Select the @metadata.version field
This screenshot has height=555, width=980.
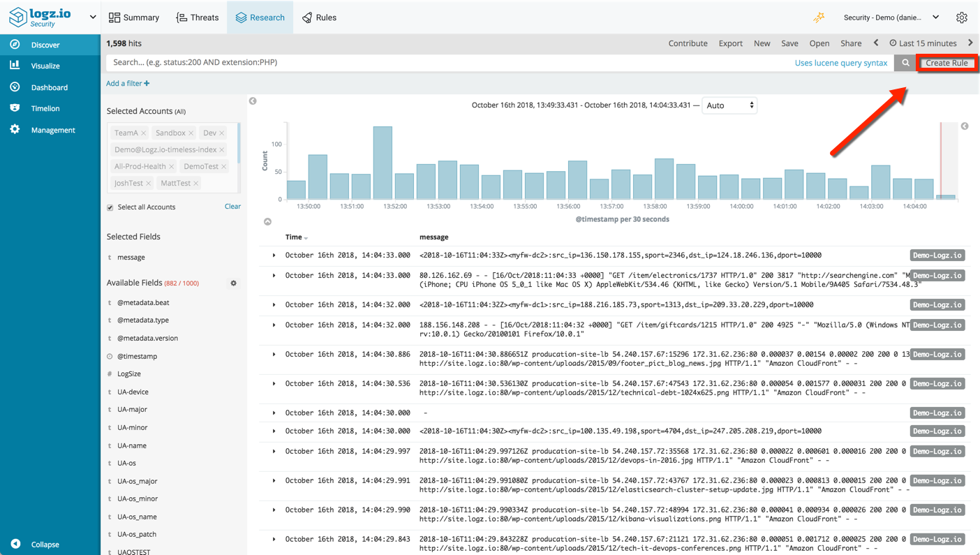coord(147,339)
